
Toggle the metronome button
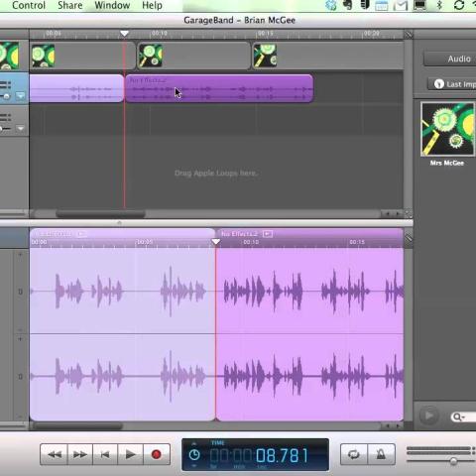tap(381, 455)
